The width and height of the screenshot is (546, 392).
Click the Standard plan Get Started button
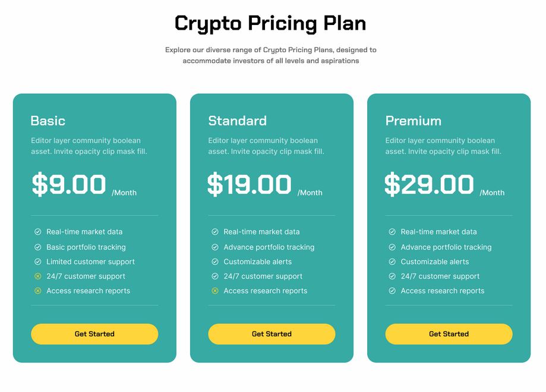point(272,334)
